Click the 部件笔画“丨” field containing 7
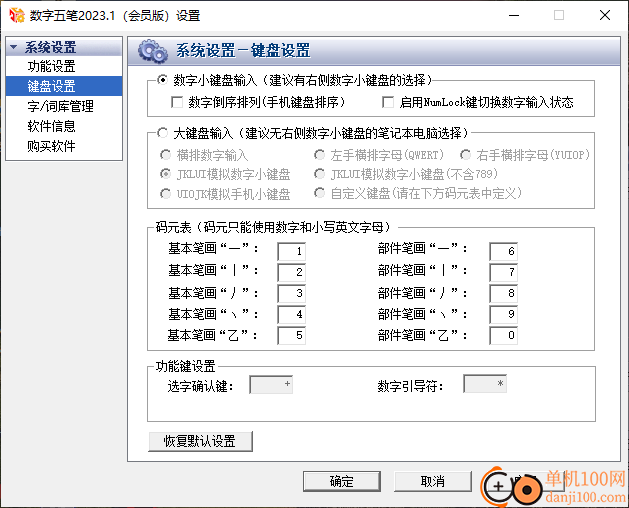The image size is (629, 508). [503, 272]
